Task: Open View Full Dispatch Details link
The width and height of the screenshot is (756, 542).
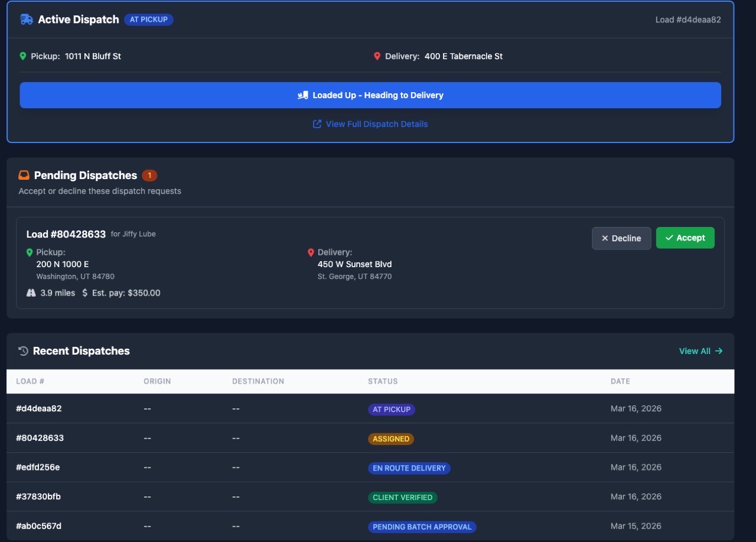Action: [x=377, y=124]
